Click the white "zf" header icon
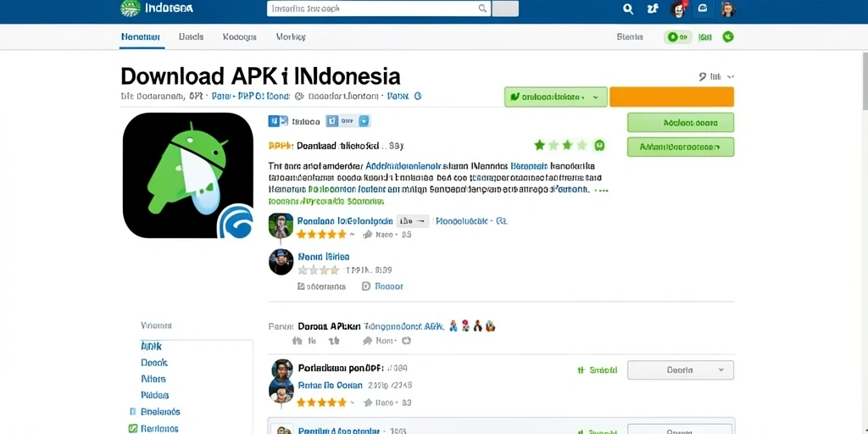 point(653,8)
